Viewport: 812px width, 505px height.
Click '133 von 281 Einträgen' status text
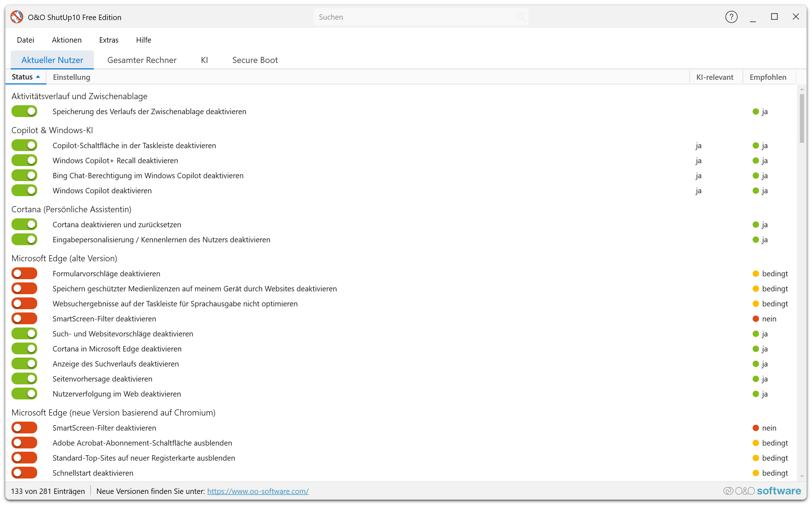tap(48, 491)
